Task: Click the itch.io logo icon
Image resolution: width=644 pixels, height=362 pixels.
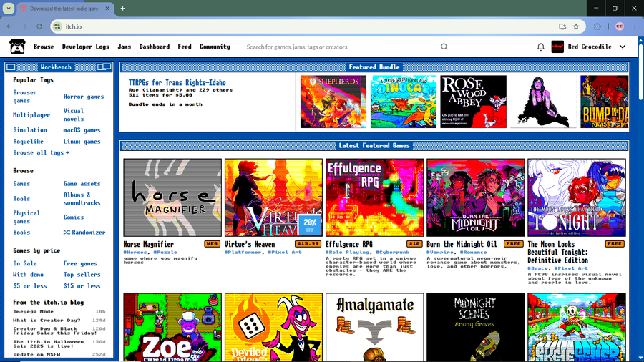Action: pos(17,47)
